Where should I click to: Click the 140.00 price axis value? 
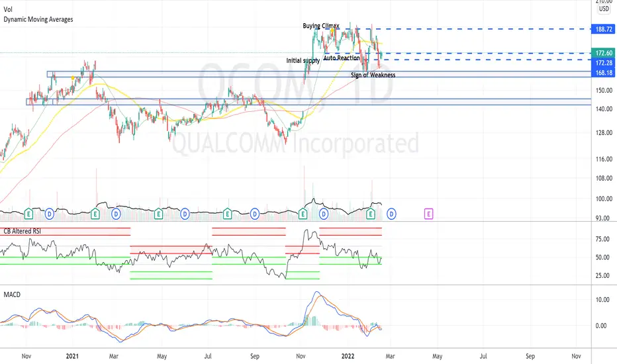604,109
